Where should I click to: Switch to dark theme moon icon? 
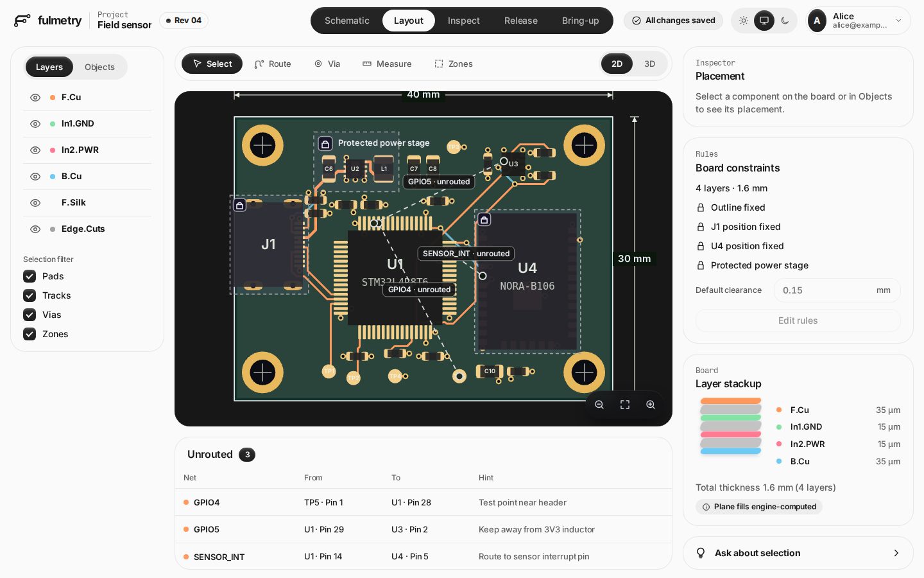[x=785, y=21]
